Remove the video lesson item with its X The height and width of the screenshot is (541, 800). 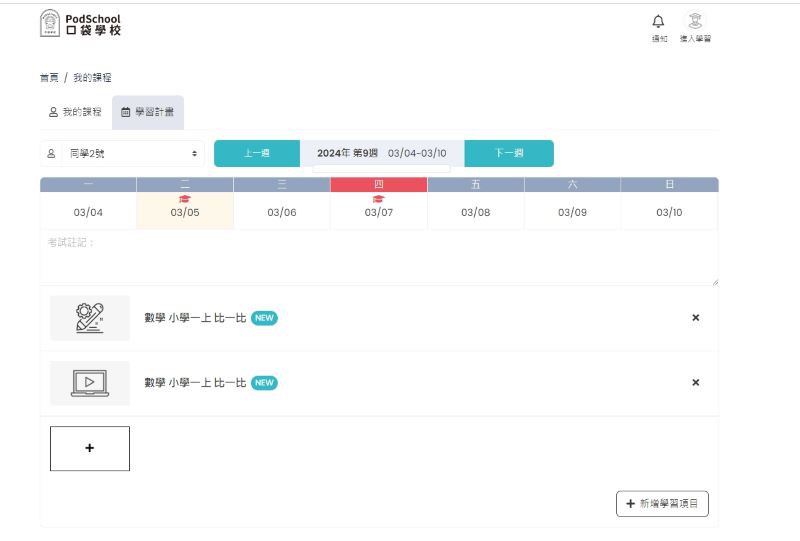696,383
